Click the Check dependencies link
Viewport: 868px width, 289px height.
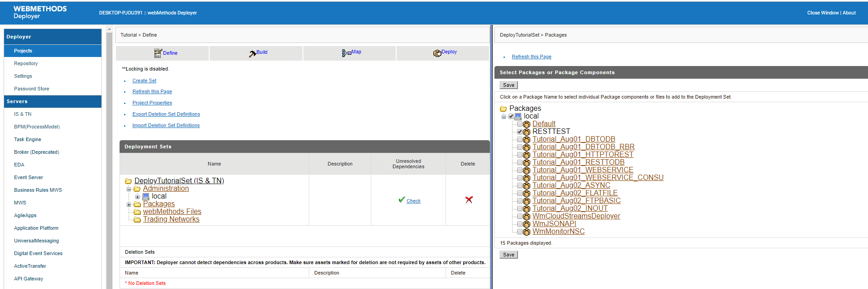click(413, 201)
